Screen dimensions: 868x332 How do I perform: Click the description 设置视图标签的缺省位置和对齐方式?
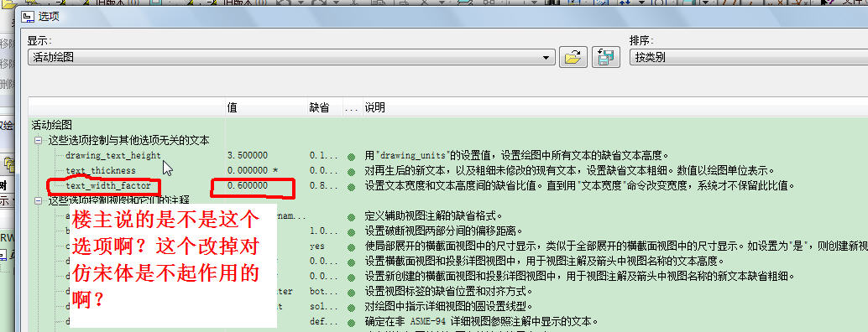(448, 291)
